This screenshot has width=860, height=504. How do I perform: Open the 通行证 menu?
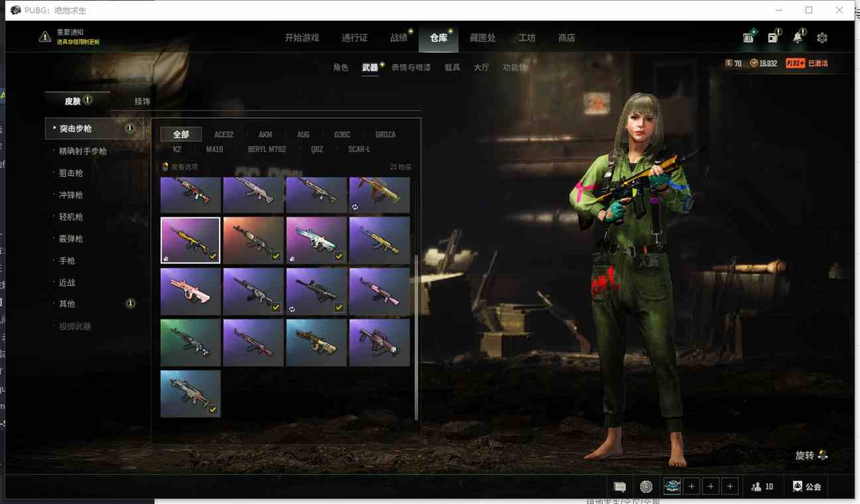click(354, 38)
